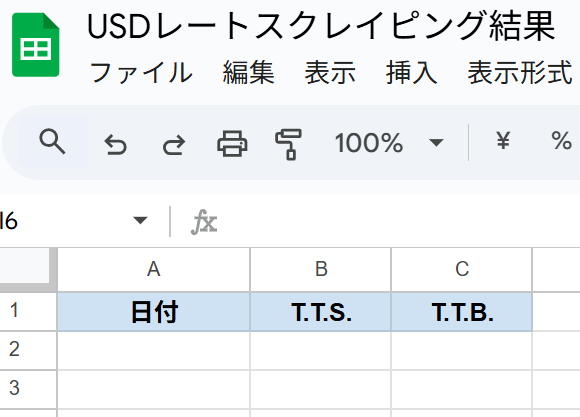
Task: Click the search menus magnifier icon
Action: 53,142
